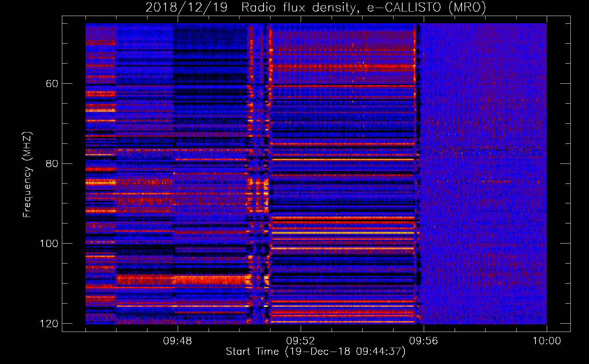This screenshot has width=589, height=364.
Task: Click the 60 frequency tick label
Action: click(52, 84)
